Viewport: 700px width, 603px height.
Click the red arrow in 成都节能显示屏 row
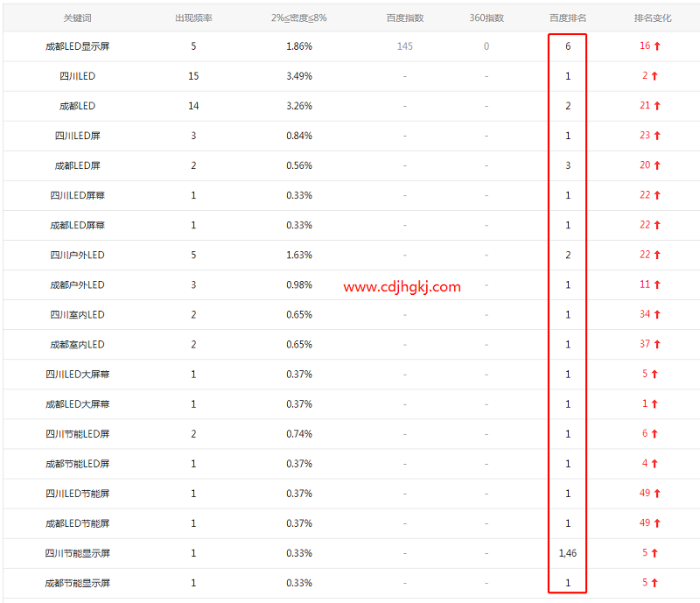[654, 582]
